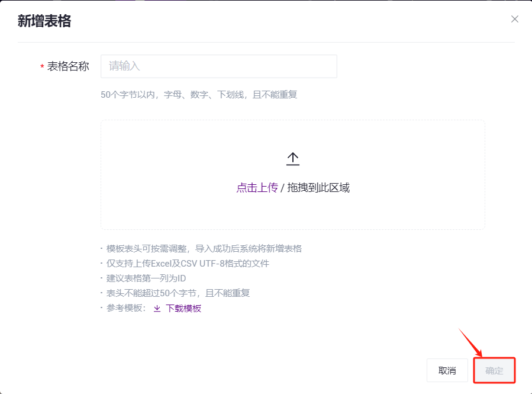The height and width of the screenshot is (394, 532).
Task: Click the 新增表格 dialog title
Action: 44,21
